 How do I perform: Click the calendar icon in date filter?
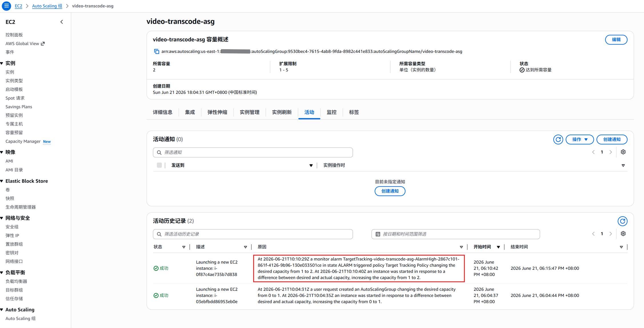pyautogui.click(x=378, y=234)
